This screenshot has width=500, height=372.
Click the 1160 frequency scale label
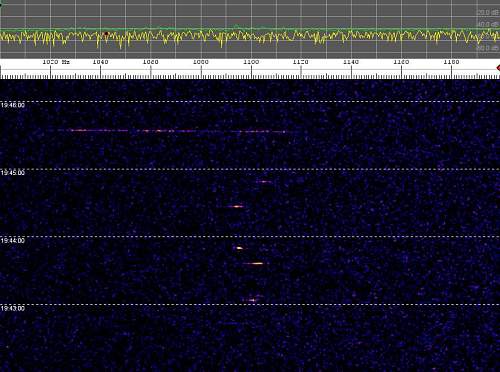[x=401, y=62]
